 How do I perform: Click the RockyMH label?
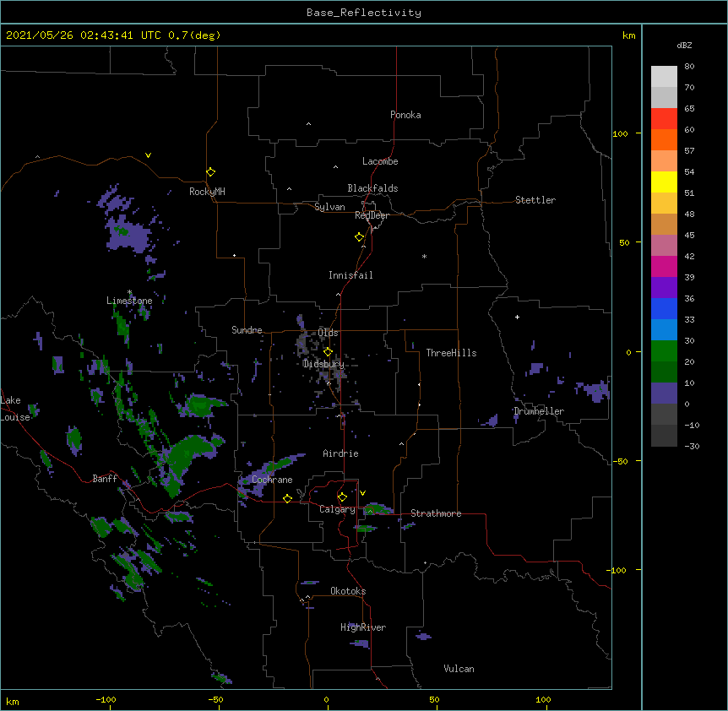click(207, 192)
